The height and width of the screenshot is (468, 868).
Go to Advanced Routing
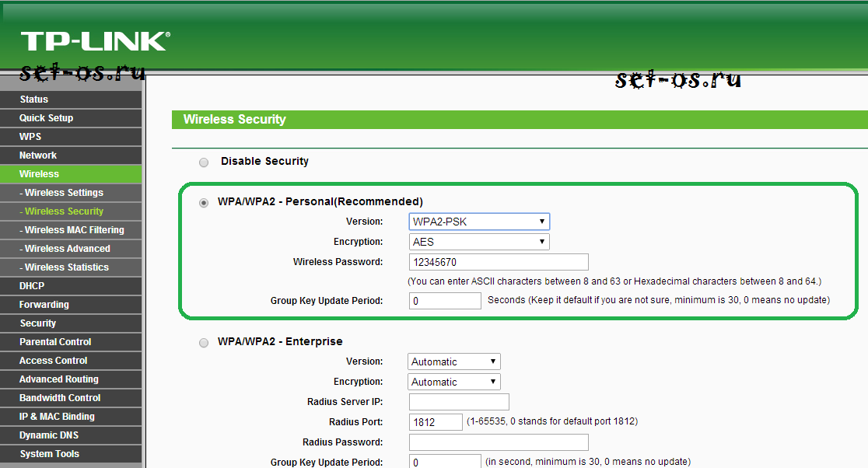tap(71, 379)
